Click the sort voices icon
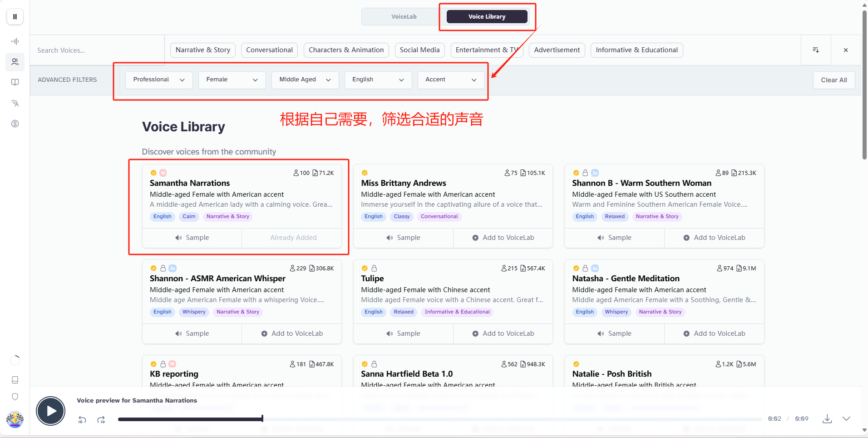 [x=816, y=50]
